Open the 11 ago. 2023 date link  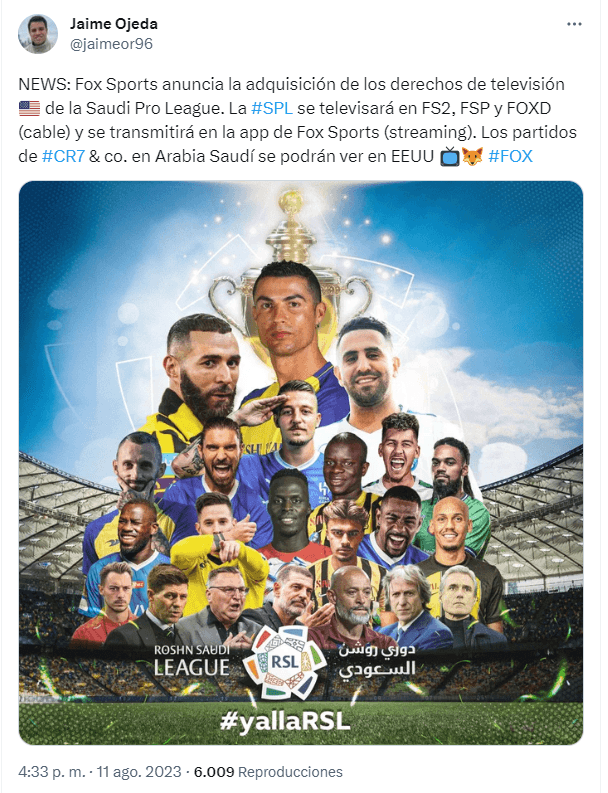point(139,772)
